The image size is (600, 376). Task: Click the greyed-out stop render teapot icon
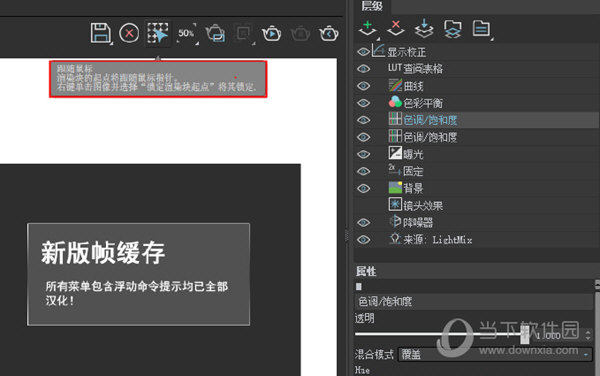(x=300, y=34)
